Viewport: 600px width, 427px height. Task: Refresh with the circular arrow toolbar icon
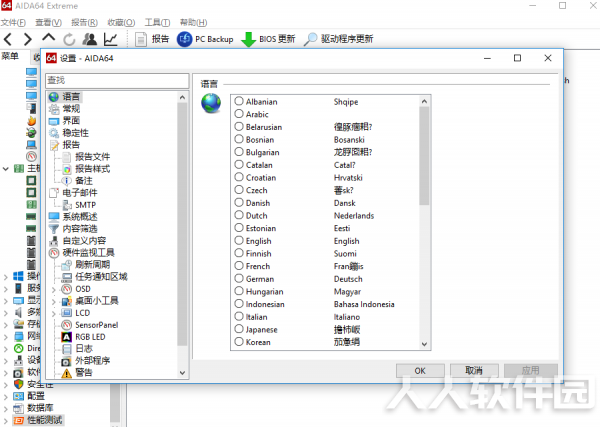(69, 39)
